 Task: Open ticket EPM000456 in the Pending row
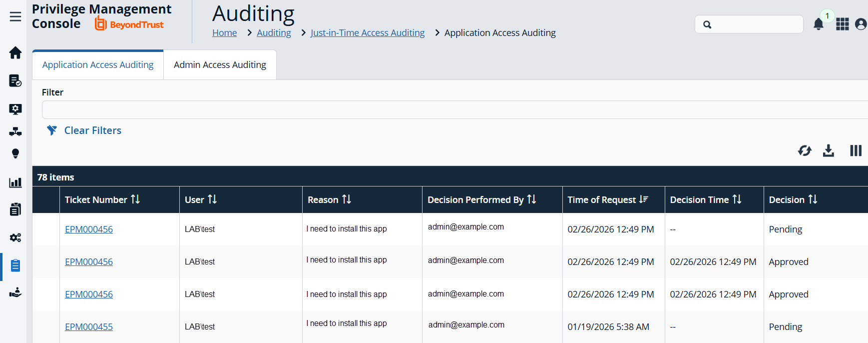(89, 229)
